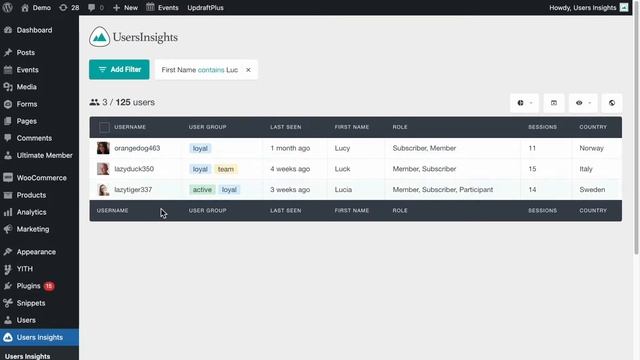640x360 pixels.
Task: Open the Snippets scissors icon
Action: [x=8, y=303]
